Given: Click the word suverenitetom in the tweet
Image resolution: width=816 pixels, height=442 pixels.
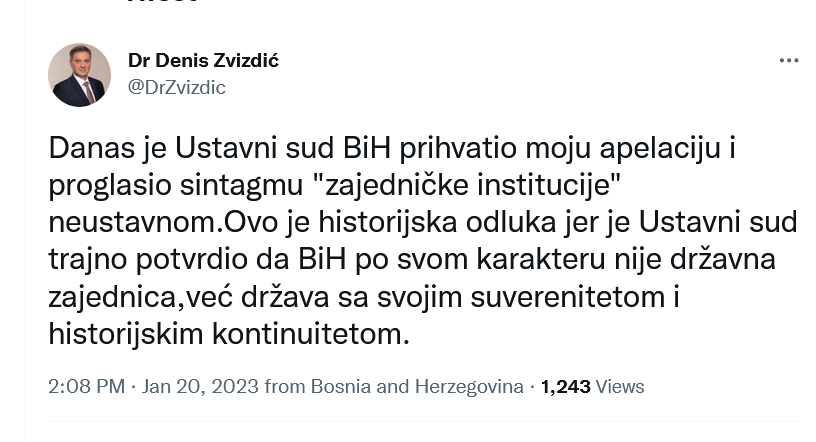Looking at the screenshot, I should [x=568, y=297].
